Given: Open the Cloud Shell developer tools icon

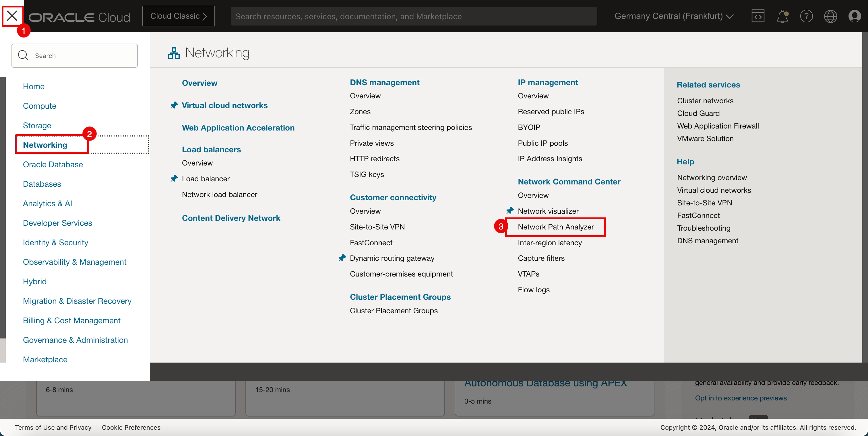Looking at the screenshot, I should (757, 16).
